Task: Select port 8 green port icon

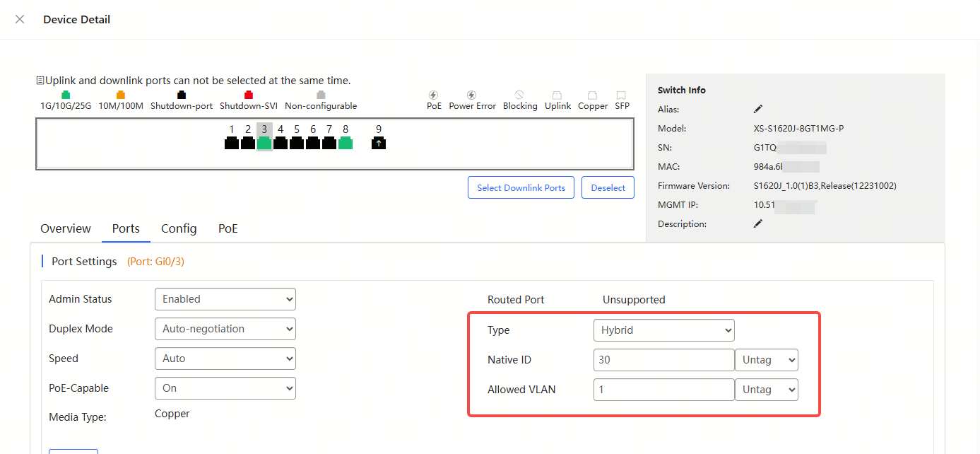Action: (x=346, y=143)
